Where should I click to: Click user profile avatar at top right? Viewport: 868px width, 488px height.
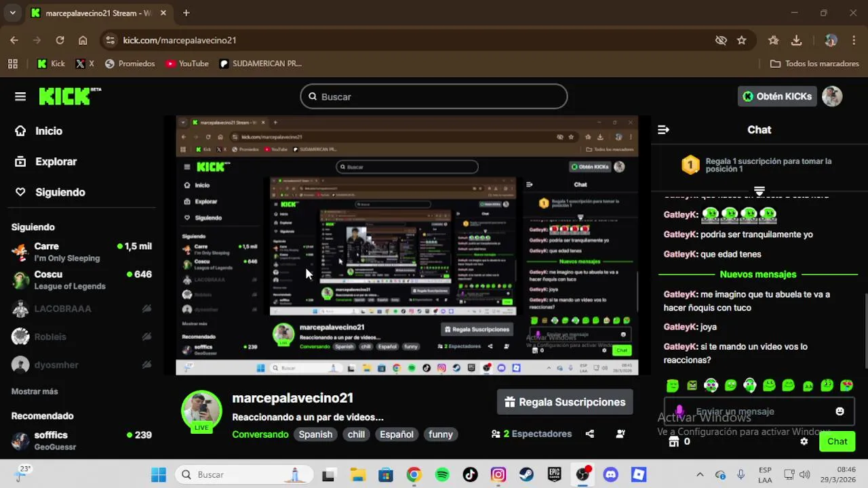832,96
